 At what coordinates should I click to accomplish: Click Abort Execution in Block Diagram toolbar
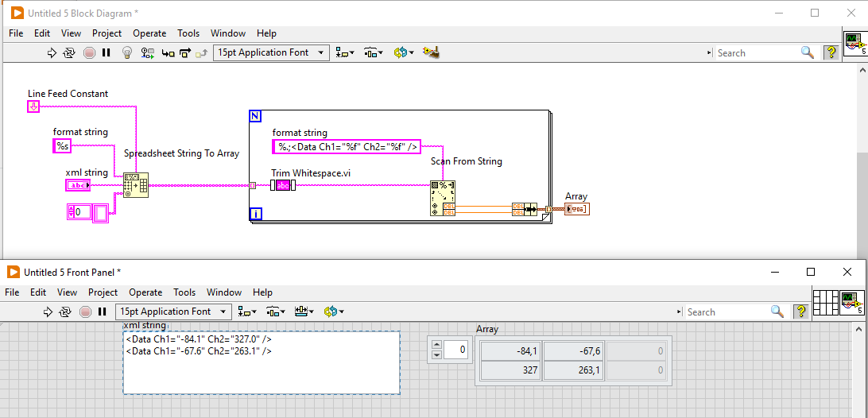(x=89, y=53)
